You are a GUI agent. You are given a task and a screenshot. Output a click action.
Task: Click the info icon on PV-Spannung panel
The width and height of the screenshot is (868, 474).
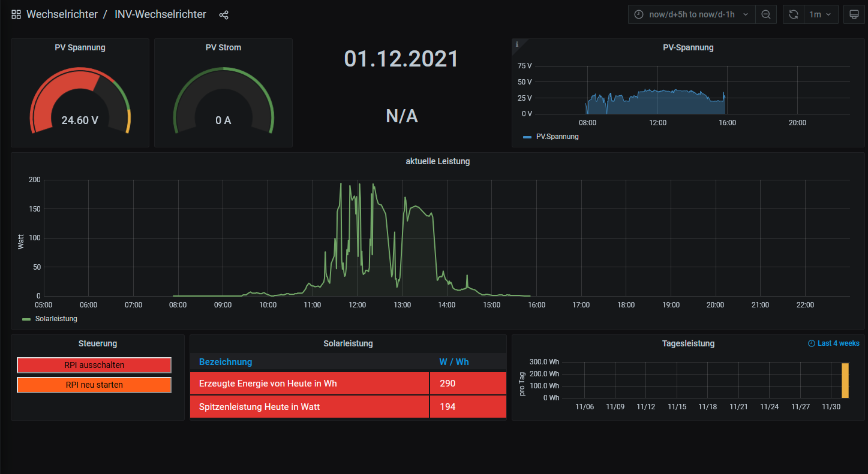coord(517,44)
